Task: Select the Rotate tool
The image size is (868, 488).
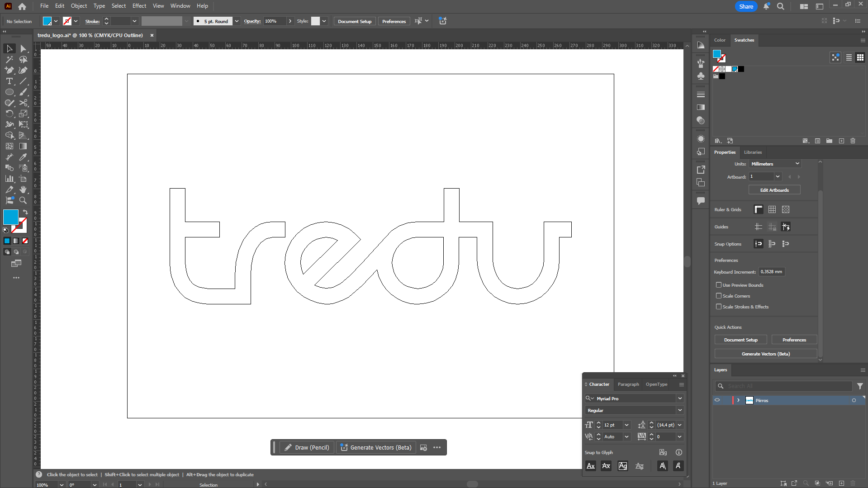Action: pos(9,114)
